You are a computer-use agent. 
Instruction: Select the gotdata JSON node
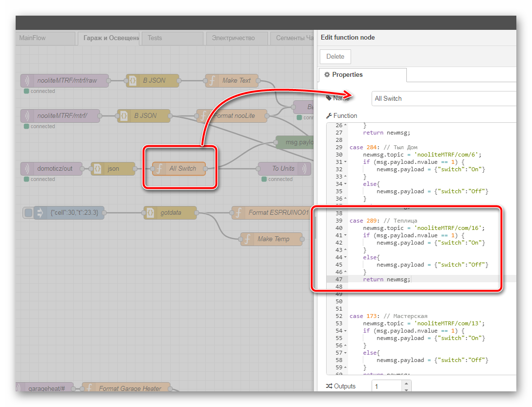[171, 213]
